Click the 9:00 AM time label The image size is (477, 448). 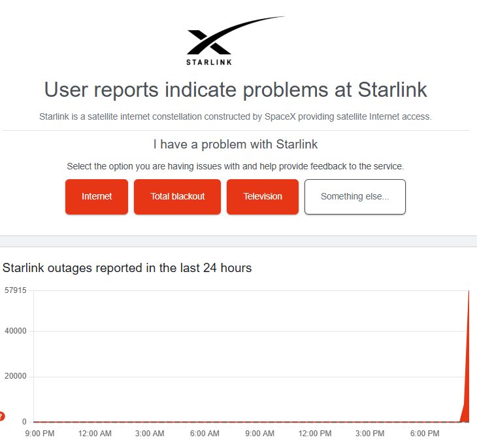[260, 434]
